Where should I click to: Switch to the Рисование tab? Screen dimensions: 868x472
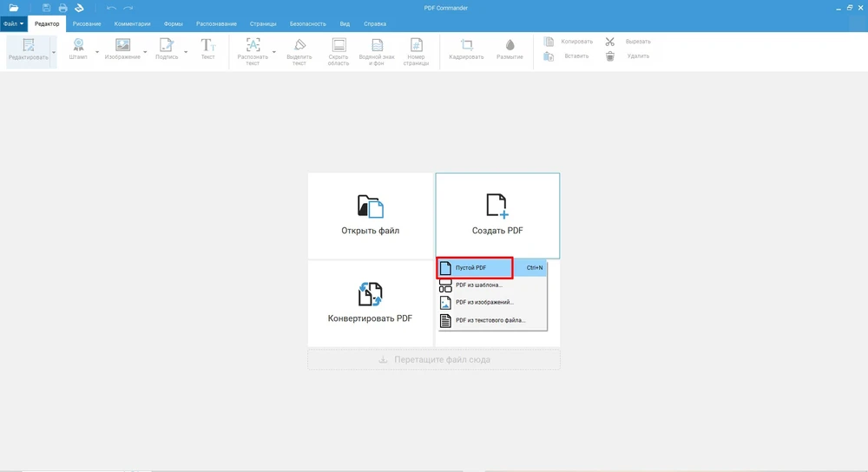pos(87,23)
